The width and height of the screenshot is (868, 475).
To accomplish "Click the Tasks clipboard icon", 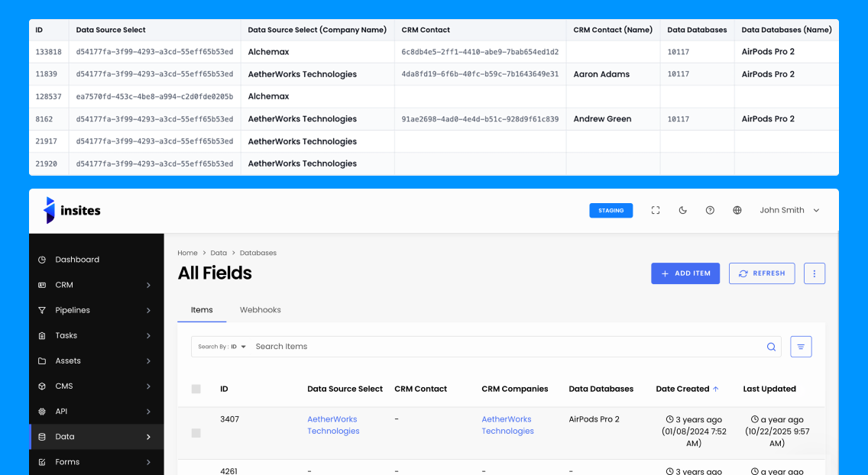I will point(42,336).
